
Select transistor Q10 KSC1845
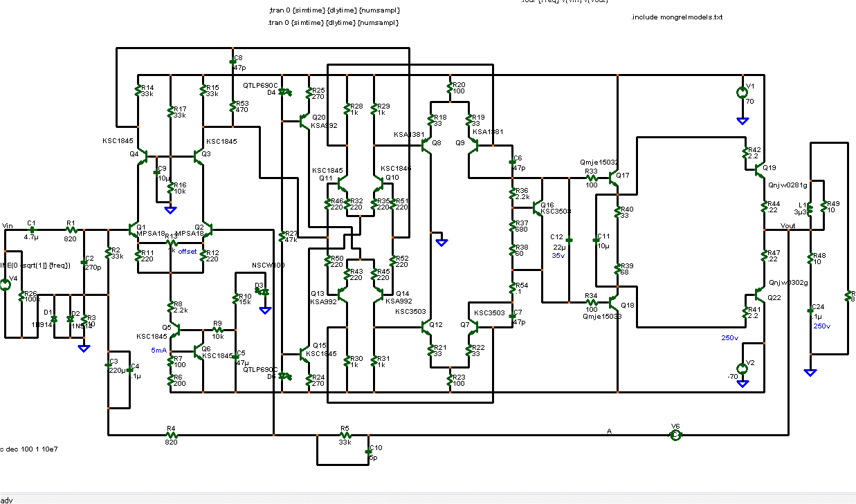pyautogui.click(x=378, y=184)
